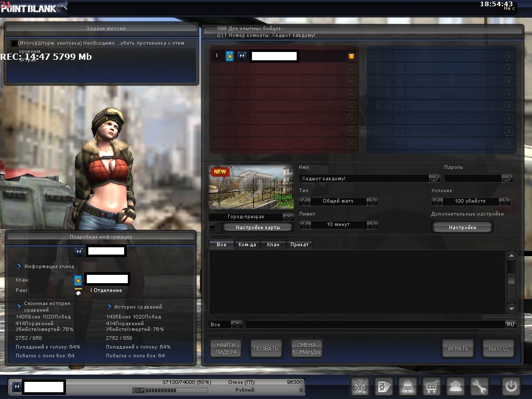Toggle the second blue team slot X
This screenshot has width=532, height=399.
(509, 69)
